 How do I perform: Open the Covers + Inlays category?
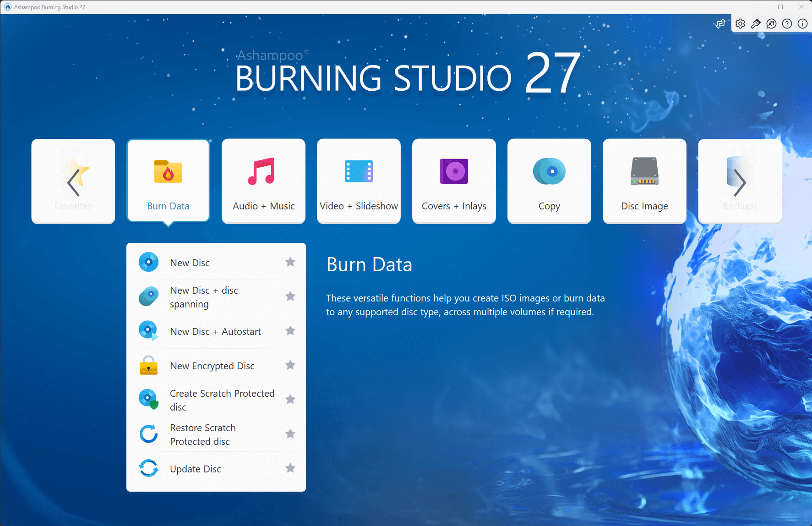(453, 181)
